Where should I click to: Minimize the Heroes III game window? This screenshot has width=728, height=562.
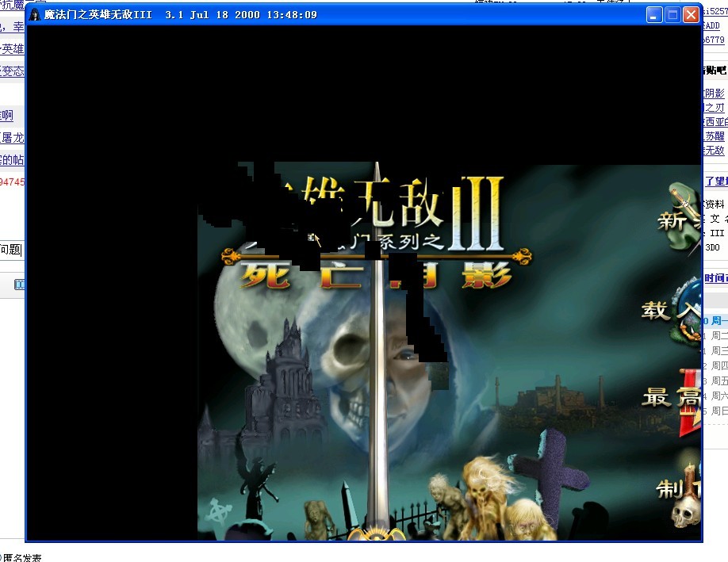pyautogui.click(x=653, y=14)
